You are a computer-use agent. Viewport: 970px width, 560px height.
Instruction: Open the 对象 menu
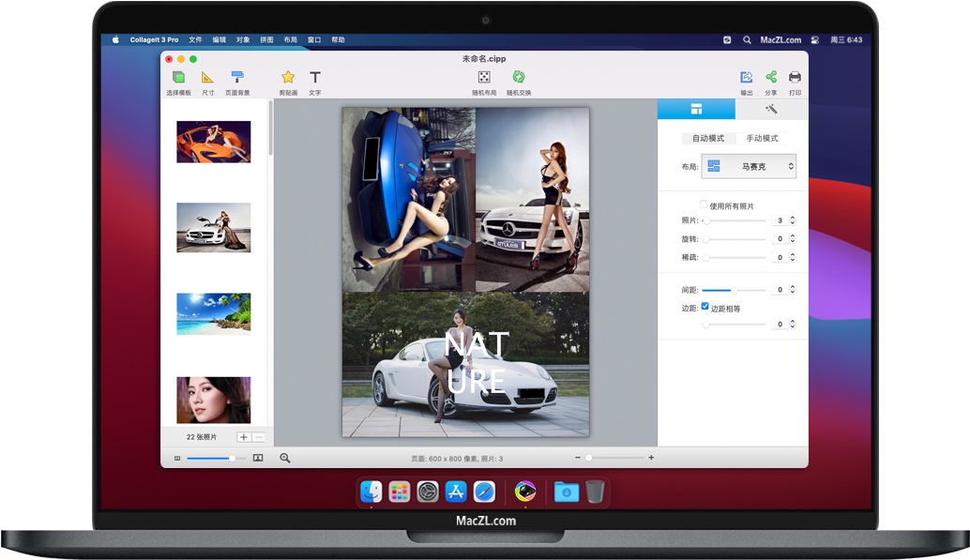(243, 39)
